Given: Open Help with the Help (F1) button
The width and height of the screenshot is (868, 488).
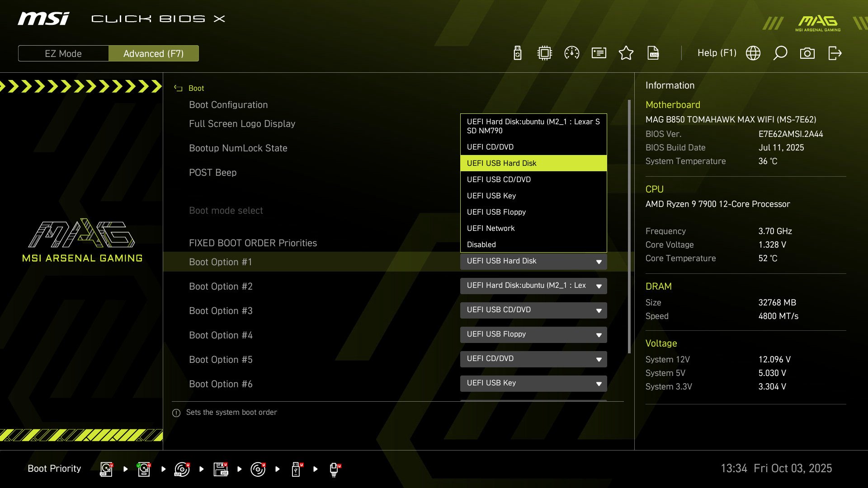Looking at the screenshot, I should [x=717, y=53].
